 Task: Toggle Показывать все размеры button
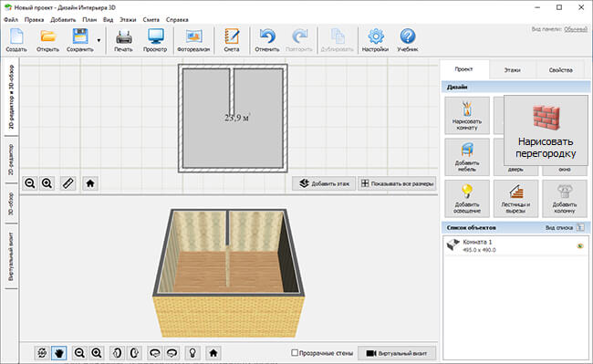click(x=397, y=183)
